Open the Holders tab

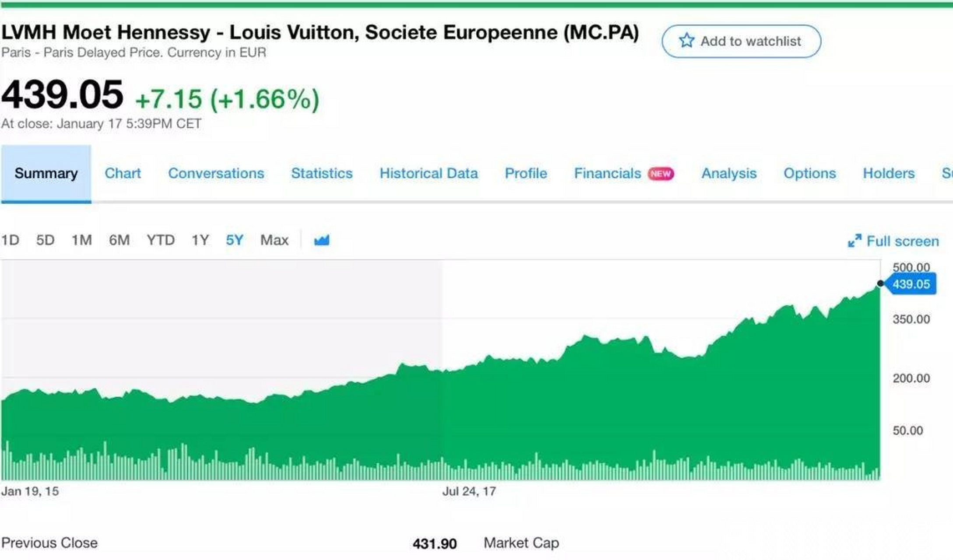click(888, 173)
